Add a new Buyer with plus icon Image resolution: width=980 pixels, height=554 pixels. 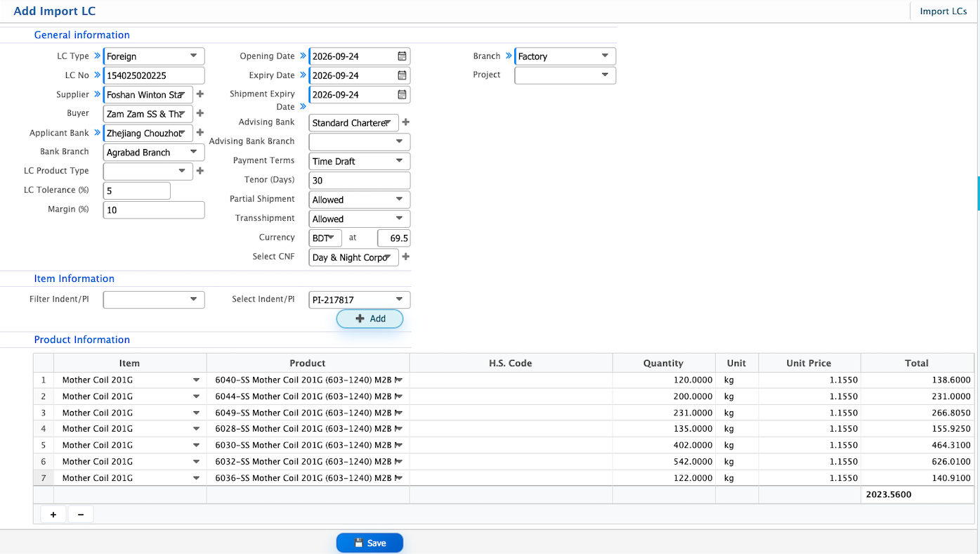(200, 113)
